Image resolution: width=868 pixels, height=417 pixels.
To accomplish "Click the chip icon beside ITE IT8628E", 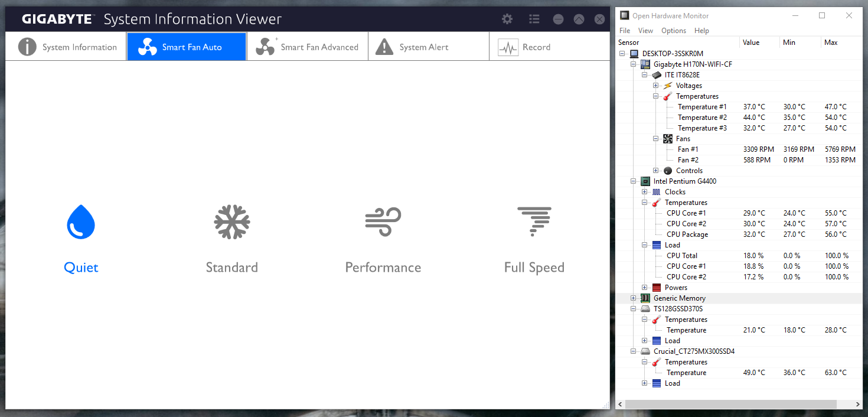I will (x=657, y=75).
